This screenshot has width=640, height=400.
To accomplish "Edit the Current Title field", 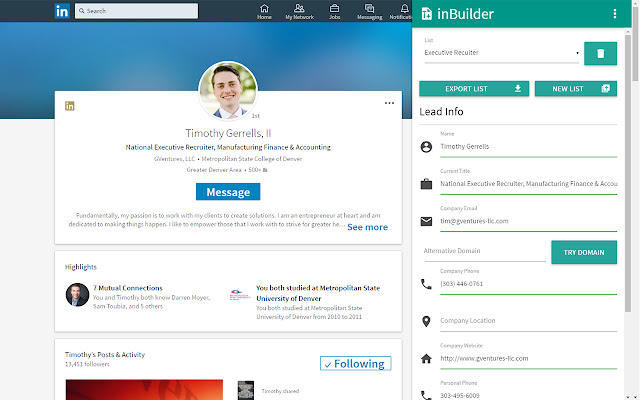I will [x=528, y=184].
